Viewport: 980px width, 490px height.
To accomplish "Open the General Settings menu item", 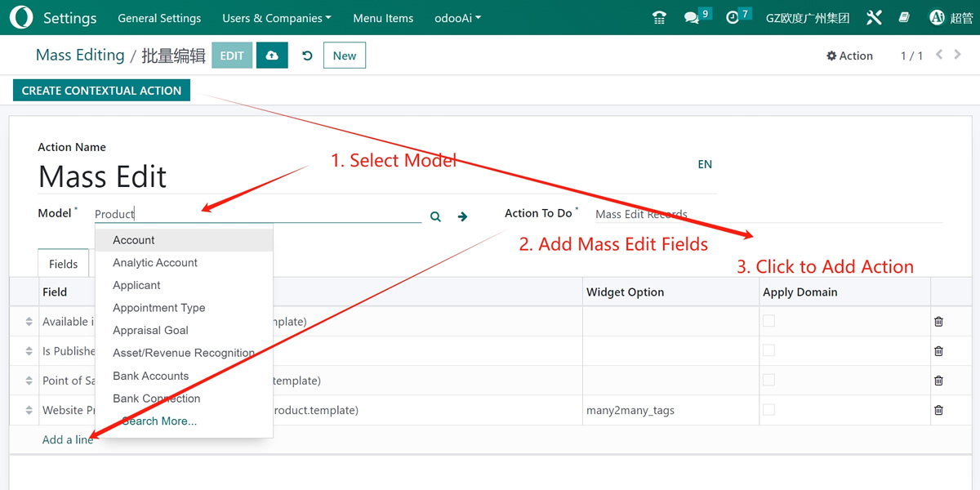I will [159, 18].
